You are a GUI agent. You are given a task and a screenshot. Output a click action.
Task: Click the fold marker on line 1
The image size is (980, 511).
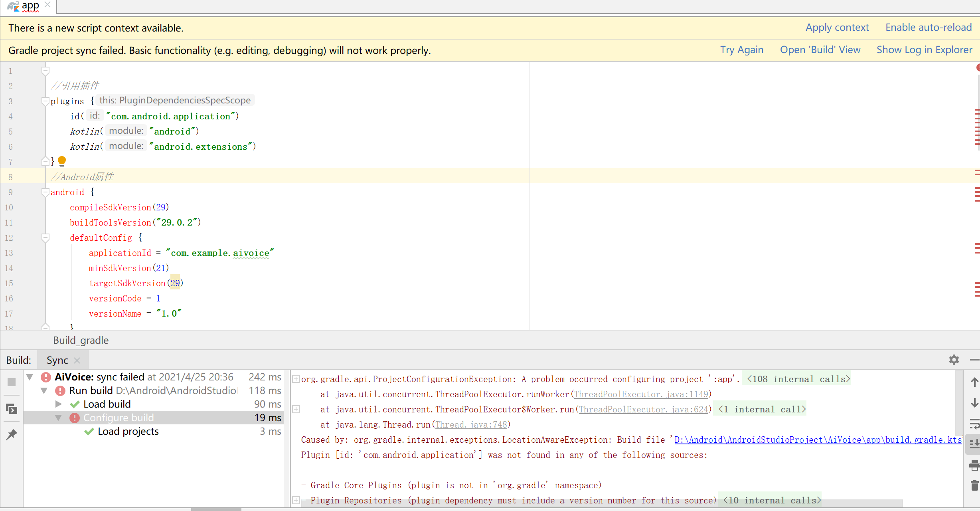coord(45,71)
